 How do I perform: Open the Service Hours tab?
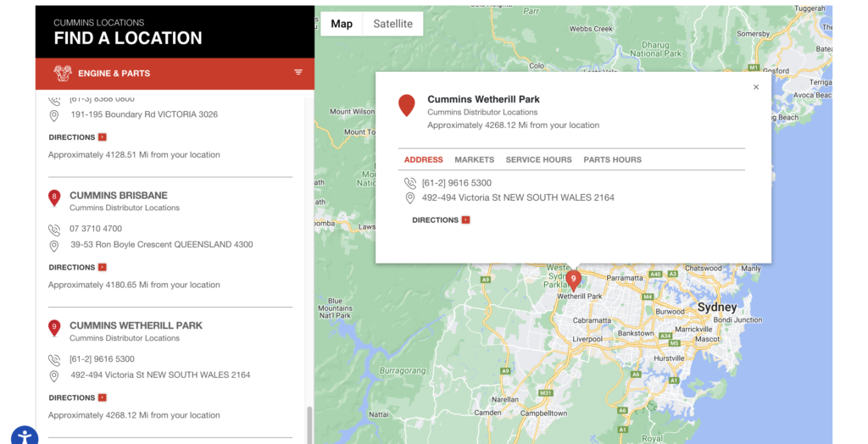click(538, 159)
